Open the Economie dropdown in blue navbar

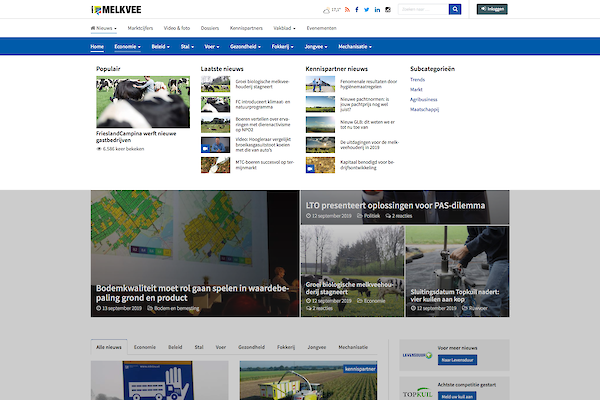pyautogui.click(x=128, y=46)
